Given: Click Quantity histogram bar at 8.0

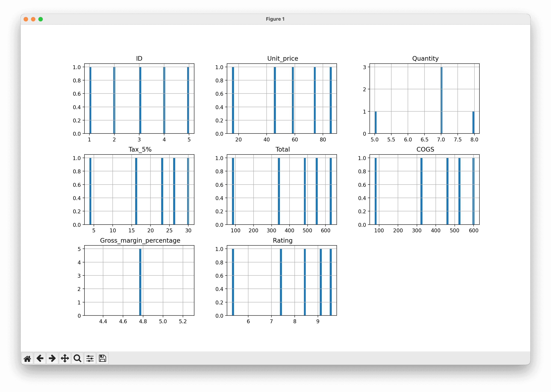Looking at the screenshot, I should point(473,122).
